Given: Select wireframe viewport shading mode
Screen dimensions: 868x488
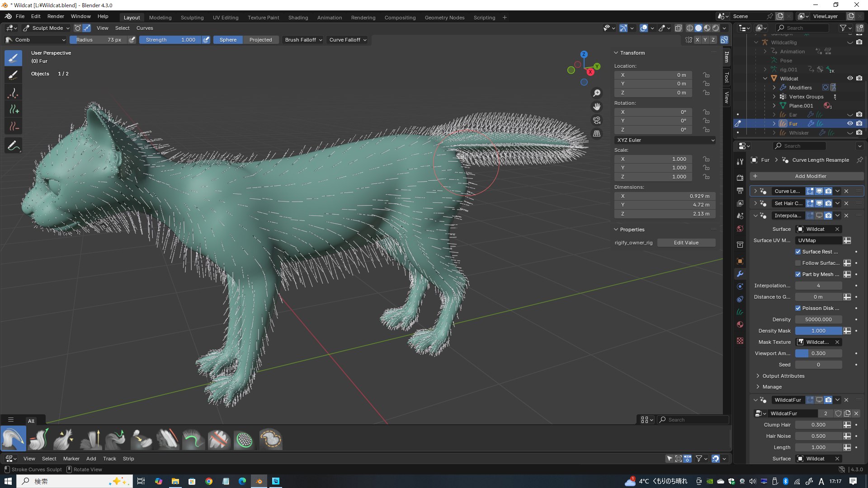Looking at the screenshot, I should pos(690,28).
